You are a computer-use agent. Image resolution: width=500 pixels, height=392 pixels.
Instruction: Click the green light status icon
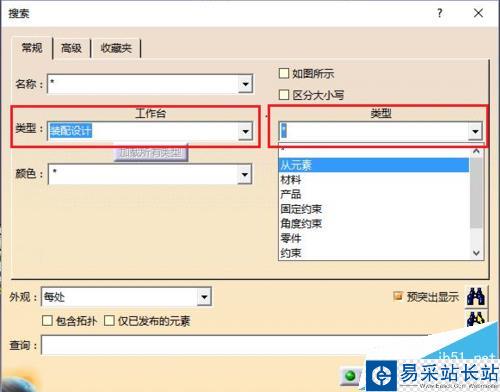tap(350, 376)
